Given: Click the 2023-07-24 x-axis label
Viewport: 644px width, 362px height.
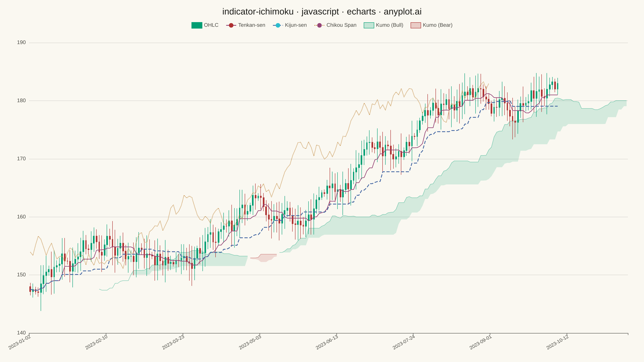Looking at the screenshot, I should tap(404, 342).
